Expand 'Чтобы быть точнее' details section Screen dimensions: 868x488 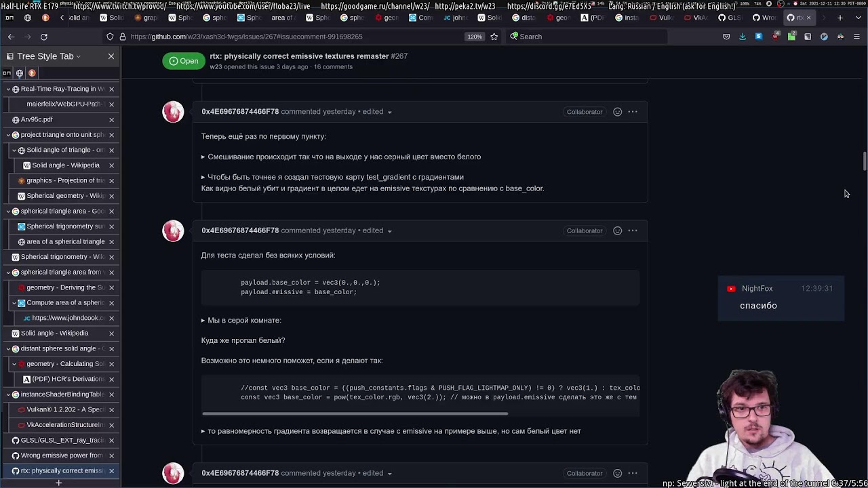point(332,177)
